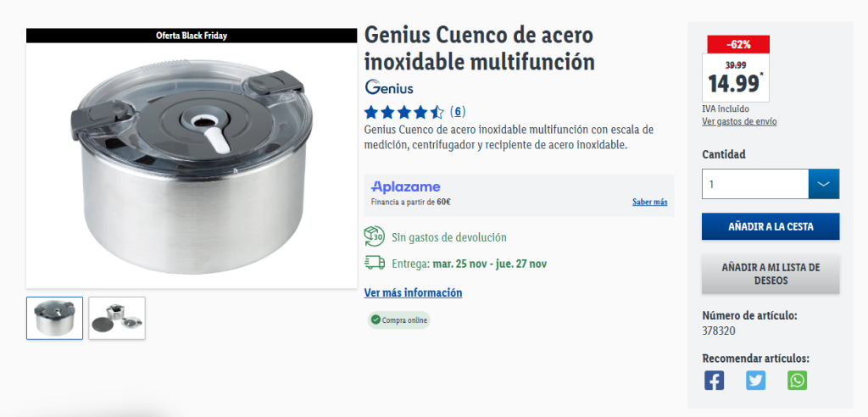The height and width of the screenshot is (417, 868).
Task: Add the item to my wish list
Action: tap(771, 274)
